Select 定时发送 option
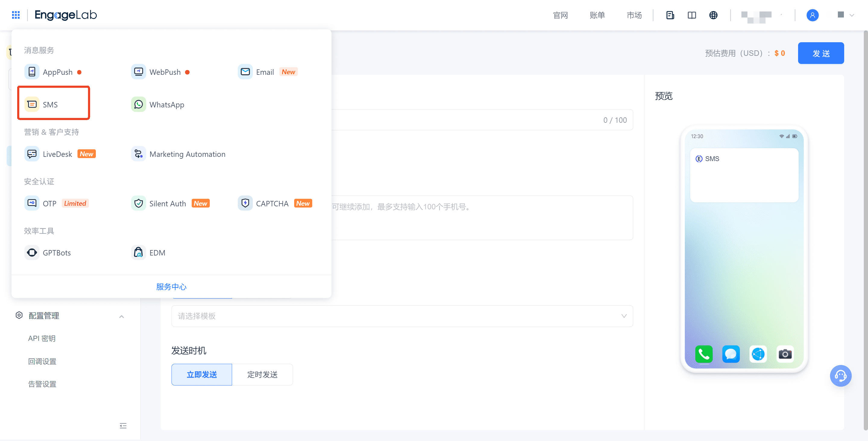Image resolution: width=868 pixels, height=441 pixels. click(x=262, y=374)
